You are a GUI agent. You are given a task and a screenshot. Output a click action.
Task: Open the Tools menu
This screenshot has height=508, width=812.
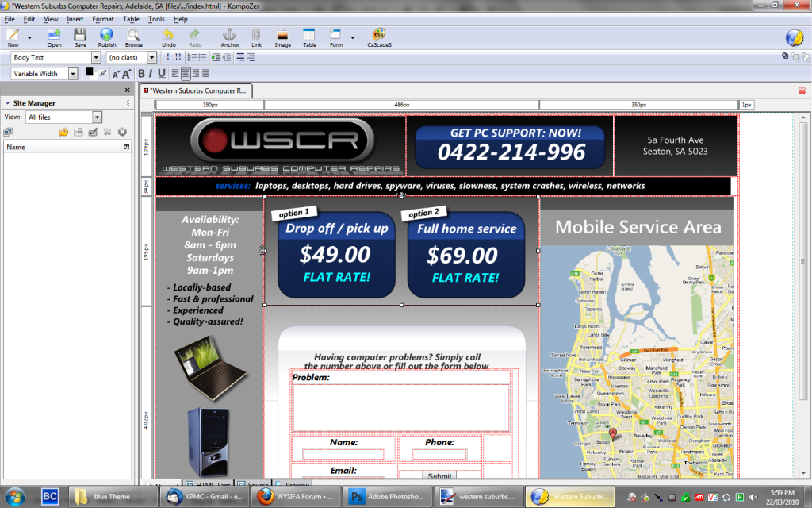pyautogui.click(x=156, y=19)
